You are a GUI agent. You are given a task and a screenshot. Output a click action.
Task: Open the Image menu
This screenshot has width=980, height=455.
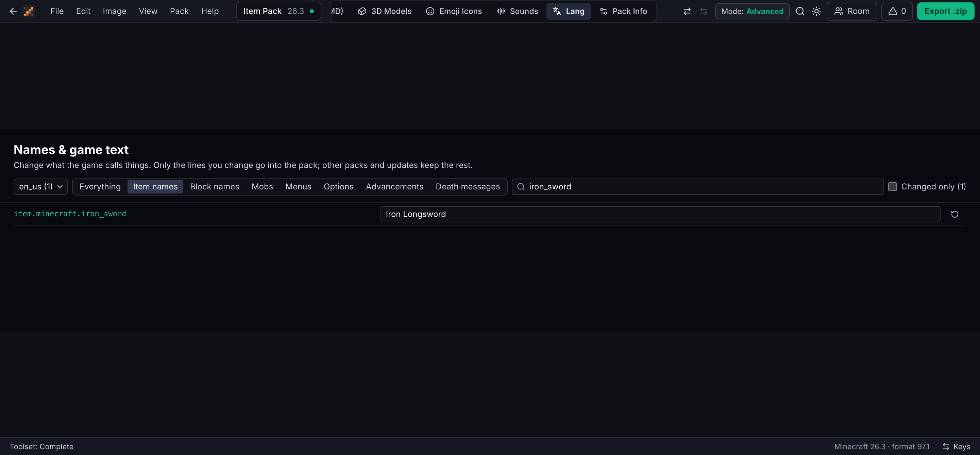coord(115,12)
